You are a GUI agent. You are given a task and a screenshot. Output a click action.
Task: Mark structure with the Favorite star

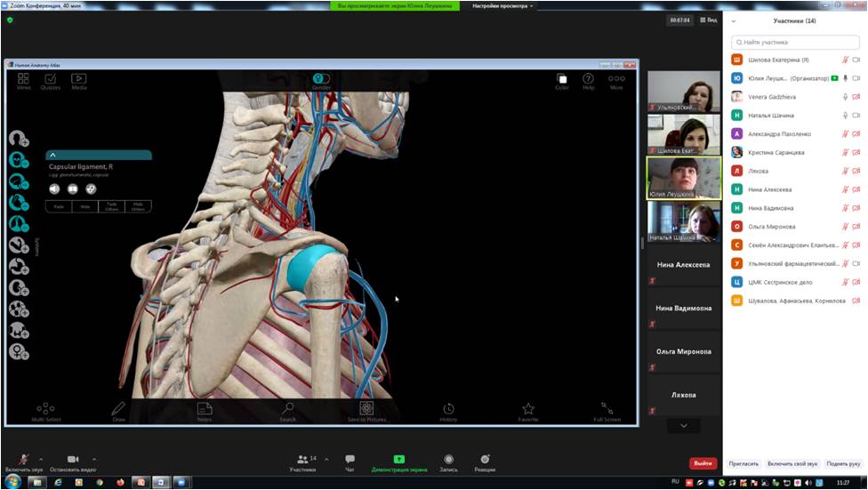[x=528, y=410]
